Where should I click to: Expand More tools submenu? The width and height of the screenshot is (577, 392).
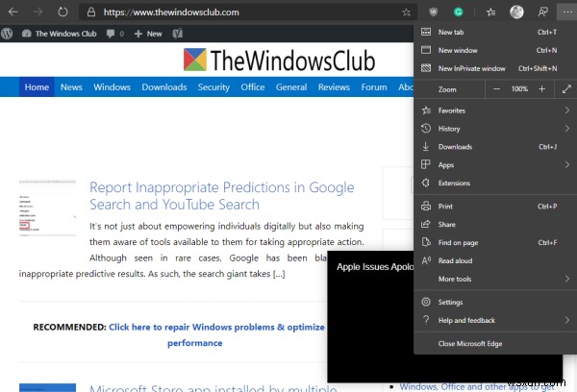pos(495,279)
